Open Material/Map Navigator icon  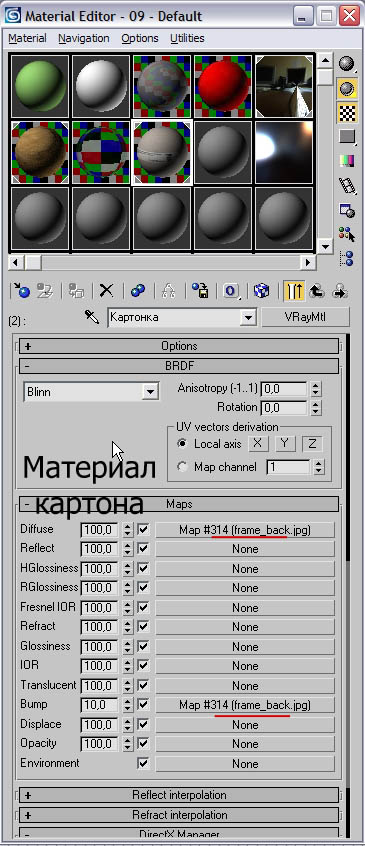coord(347,259)
